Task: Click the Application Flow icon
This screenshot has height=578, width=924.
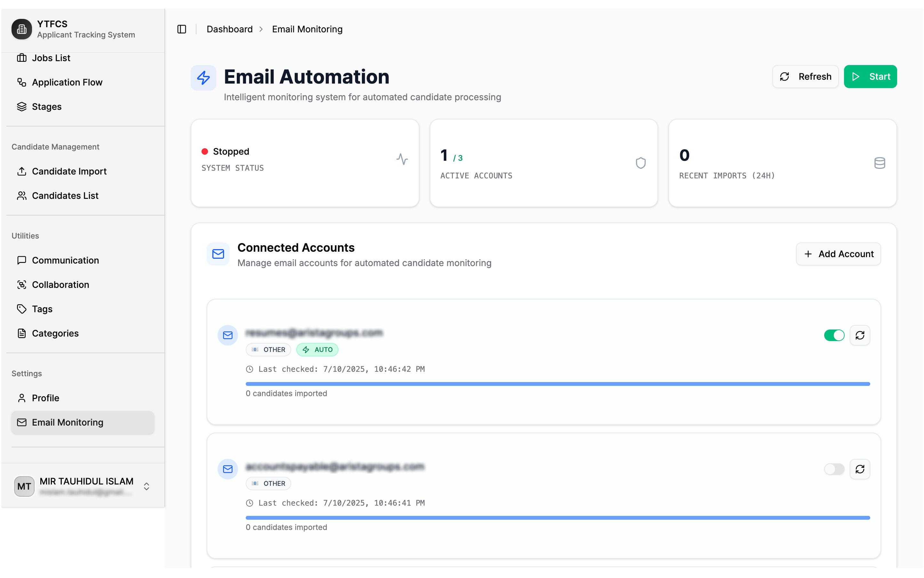Action: (22, 82)
